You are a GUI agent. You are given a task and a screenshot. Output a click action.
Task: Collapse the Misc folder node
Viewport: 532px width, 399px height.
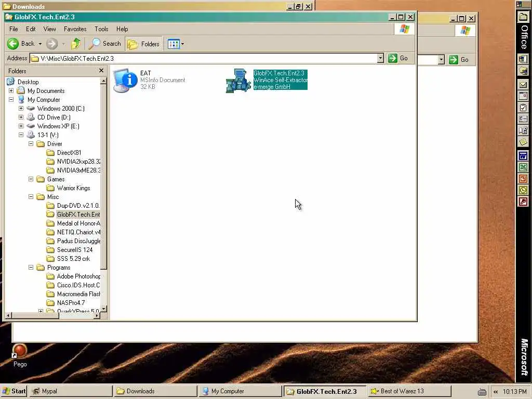point(31,197)
